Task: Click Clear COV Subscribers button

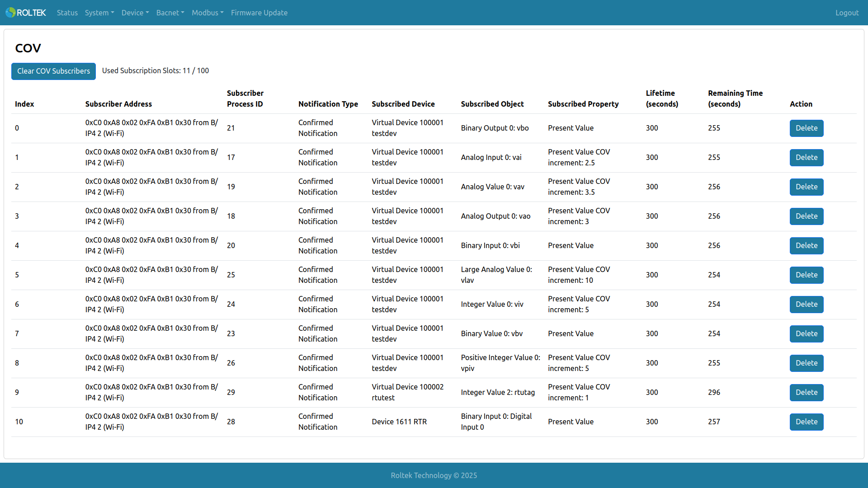Action: [x=53, y=71]
